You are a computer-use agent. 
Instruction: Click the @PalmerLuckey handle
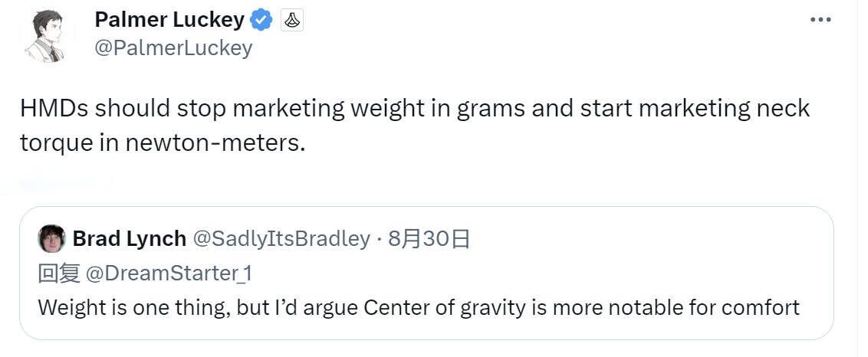(173, 47)
